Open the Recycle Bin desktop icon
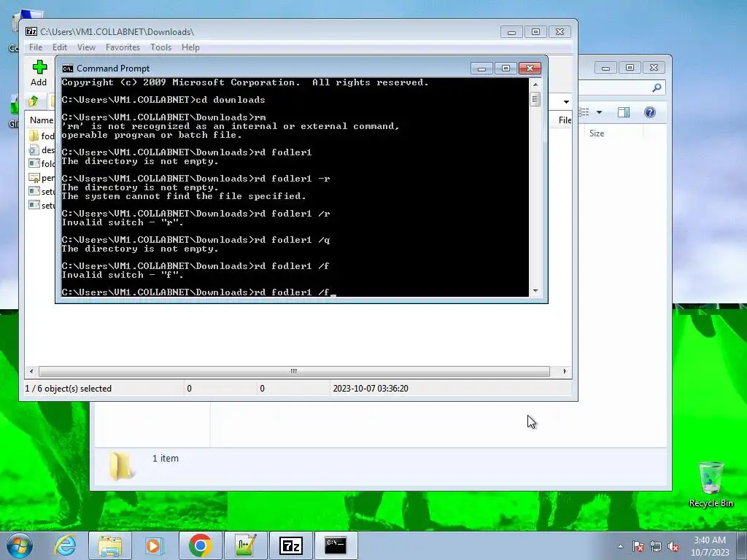The image size is (747, 560). [711, 484]
